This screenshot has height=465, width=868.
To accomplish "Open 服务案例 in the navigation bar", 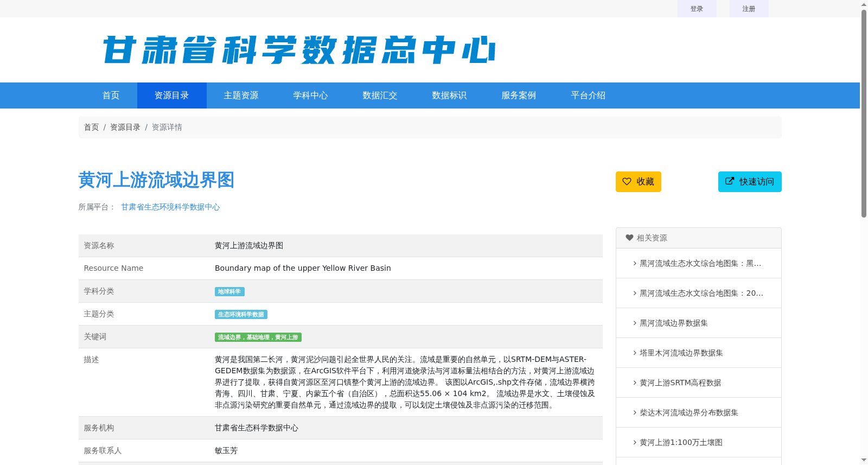I will click(x=519, y=95).
